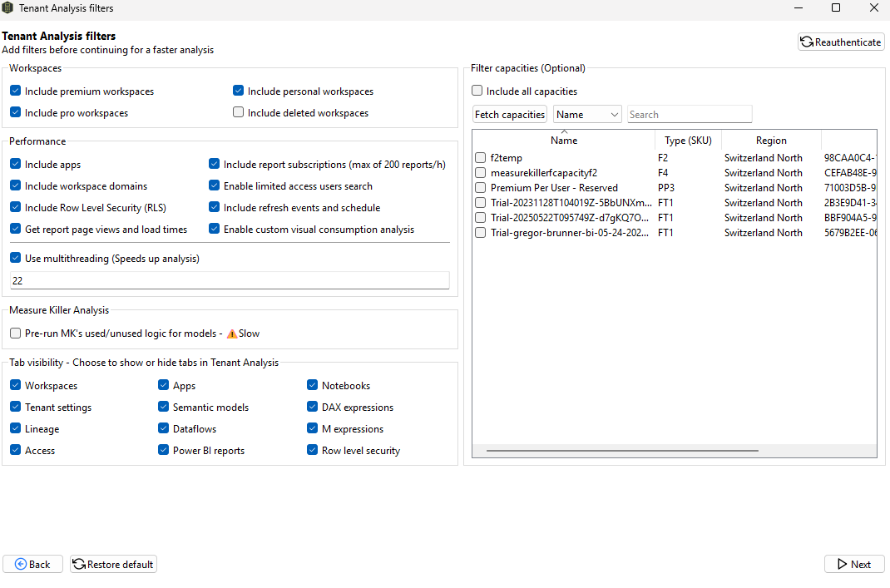The image size is (890, 588).
Task: Click the app icon in the title bar
Action: [7, 8]
